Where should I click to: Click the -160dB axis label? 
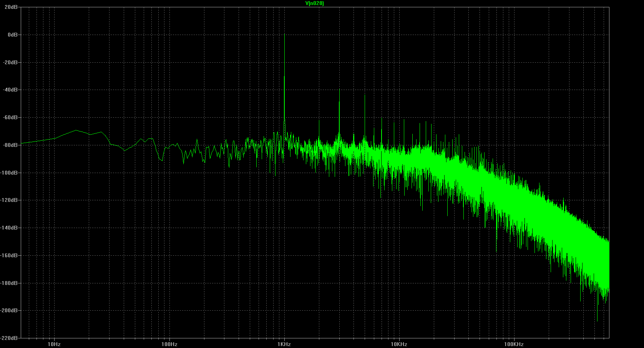tap(9, 255)
